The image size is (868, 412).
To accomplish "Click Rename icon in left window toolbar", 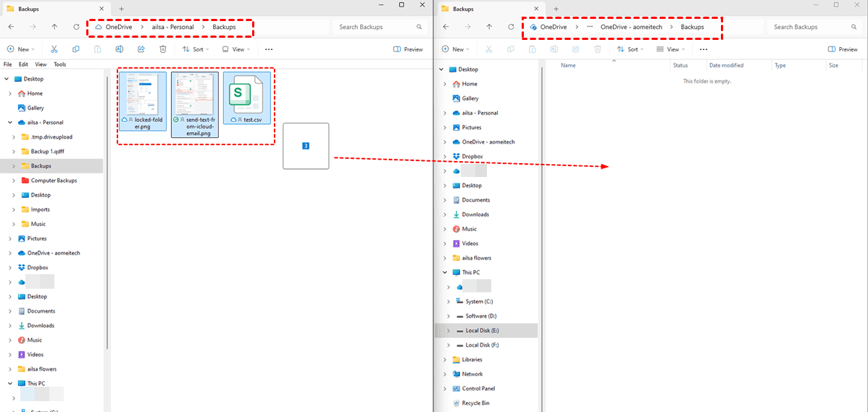I will 119,49.
